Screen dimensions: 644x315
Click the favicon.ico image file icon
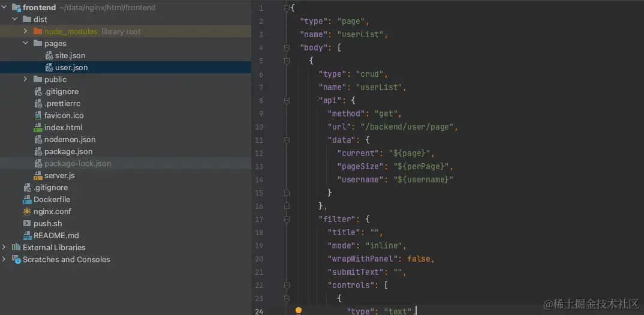38,116
